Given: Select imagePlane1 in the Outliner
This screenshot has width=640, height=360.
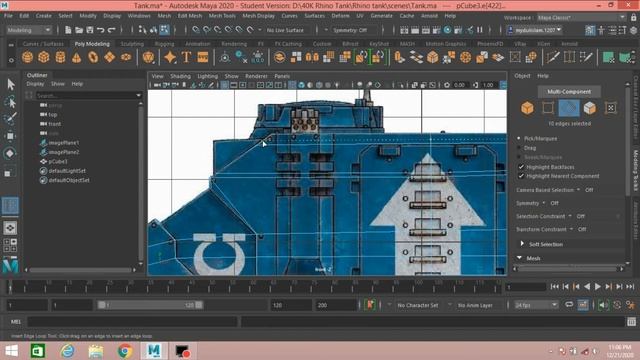Looking at the screenshot, I should [63, 143].
